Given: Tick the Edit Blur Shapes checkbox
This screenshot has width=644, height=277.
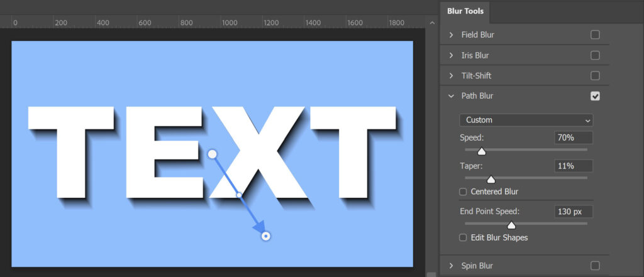Looking at the screenshot, I should [463, 237].
